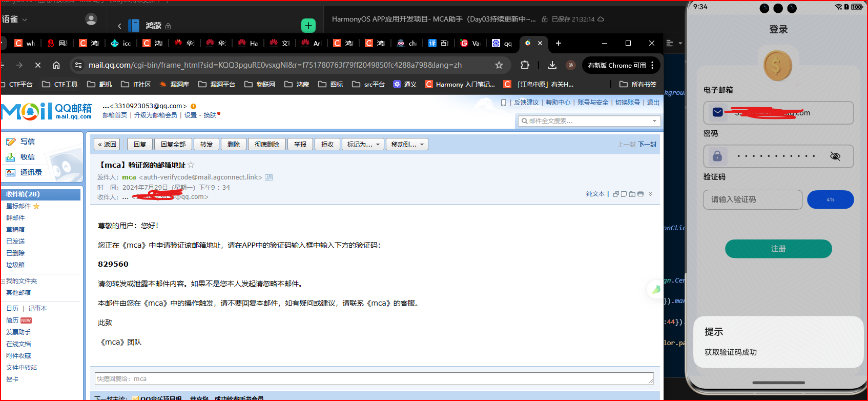Click the mobile phone icon near 反馈建议
The image size is (868, 401).
504,103
